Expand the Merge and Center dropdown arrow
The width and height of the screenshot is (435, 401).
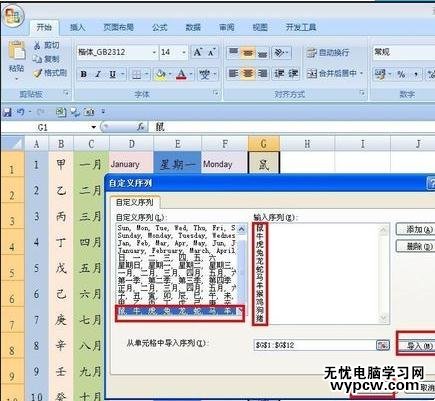361,73
